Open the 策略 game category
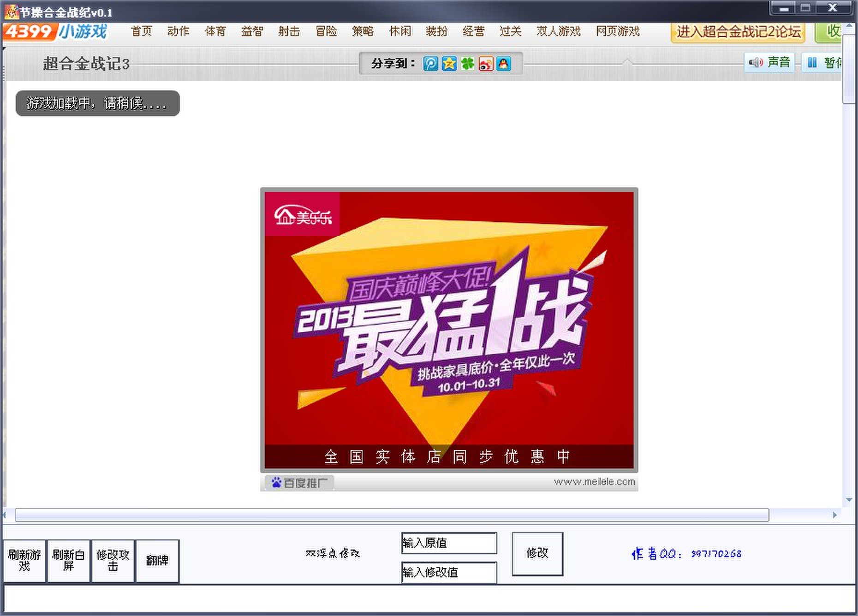Viewport: 858px width, 616px height. [x=363, y=31]
